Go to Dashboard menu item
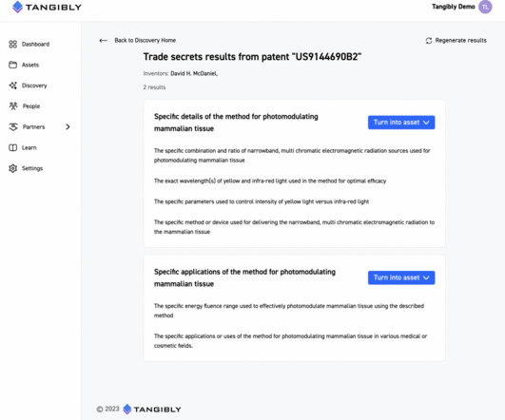Screen dimensions: 505x420 pyautogui.click(x=29, y=44)
